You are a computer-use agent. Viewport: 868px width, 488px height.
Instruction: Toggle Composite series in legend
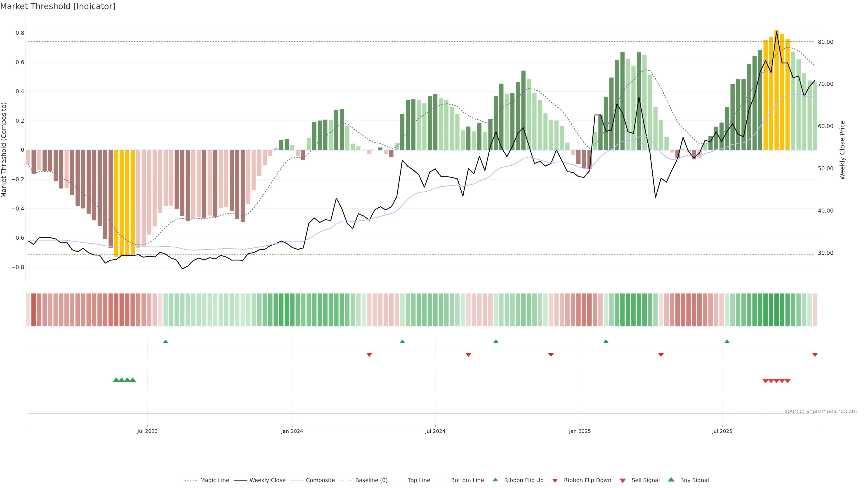[x=320, y=480]
